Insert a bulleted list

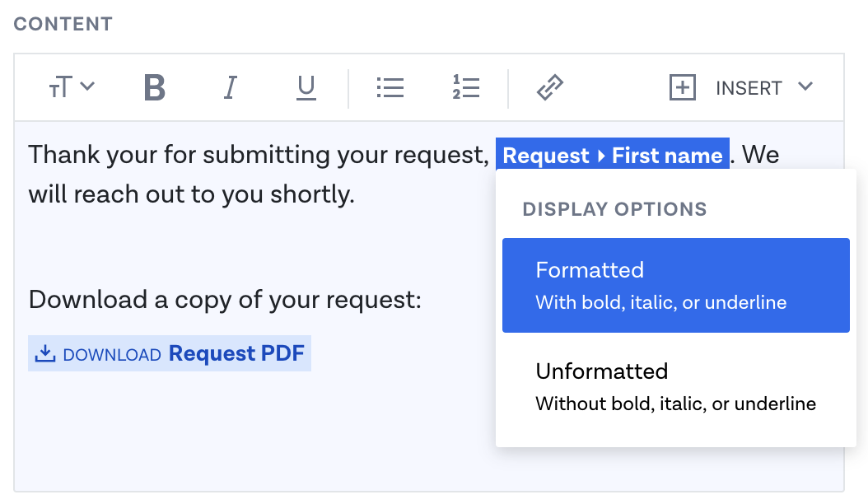[x=390, y=87]
